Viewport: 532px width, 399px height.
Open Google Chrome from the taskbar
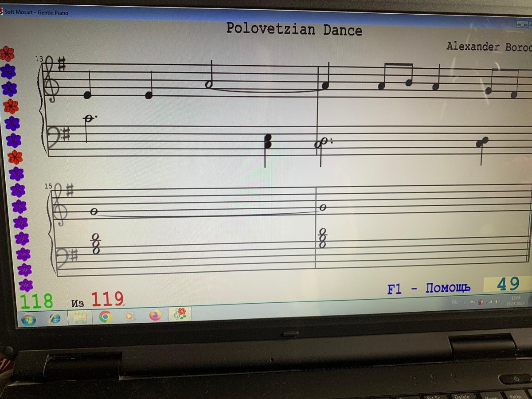coord(105,316)
